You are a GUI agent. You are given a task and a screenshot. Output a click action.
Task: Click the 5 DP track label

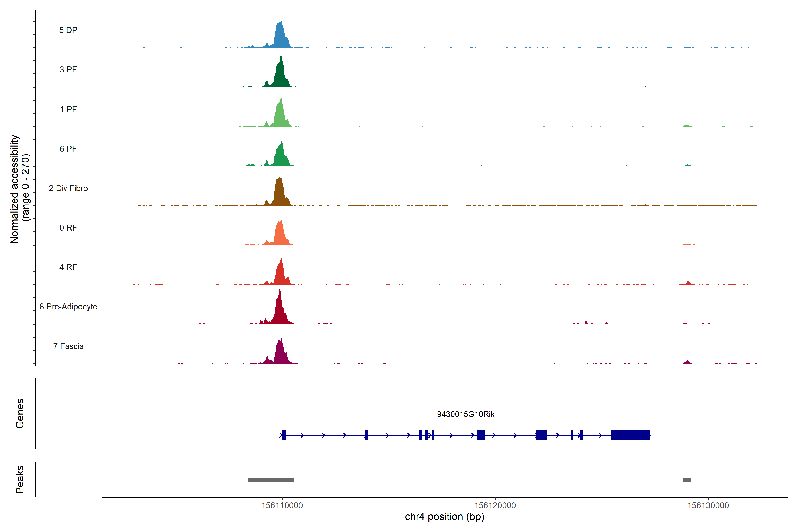coord(68,30)
